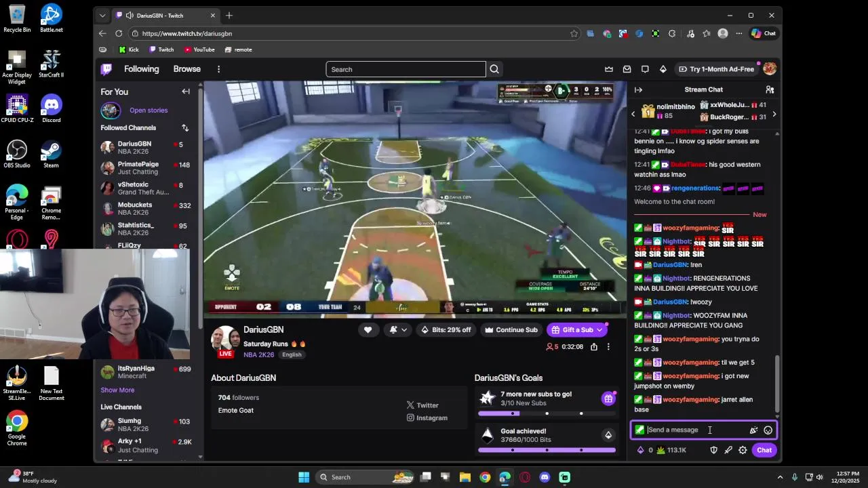868x488 pixels.
Task: Click the sword mod-view icon below chat
Action: click(x=728, y=450)
